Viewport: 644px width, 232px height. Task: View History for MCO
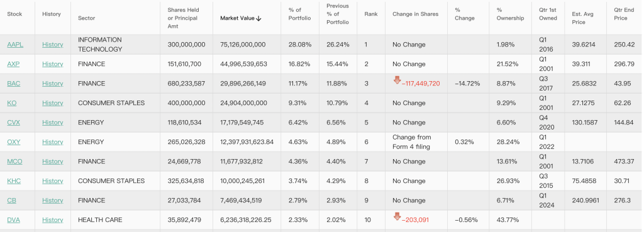(x=53, y=162)
